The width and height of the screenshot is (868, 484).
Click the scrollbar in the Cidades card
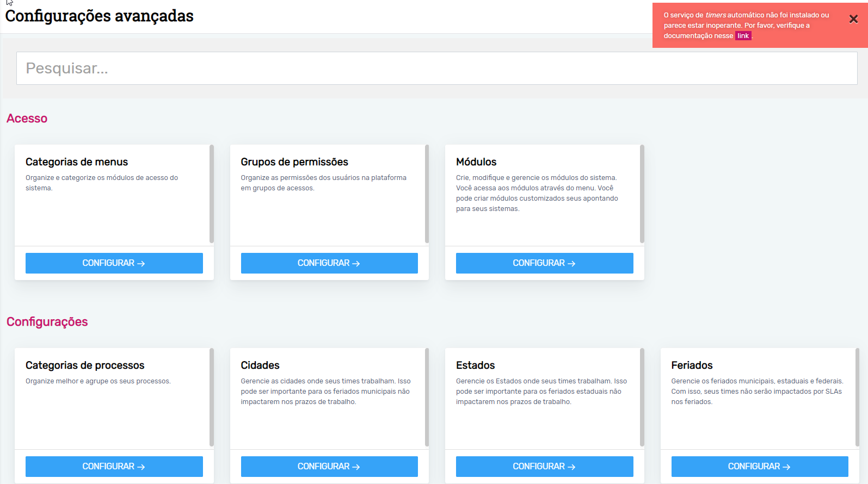(x=427, y=397)
